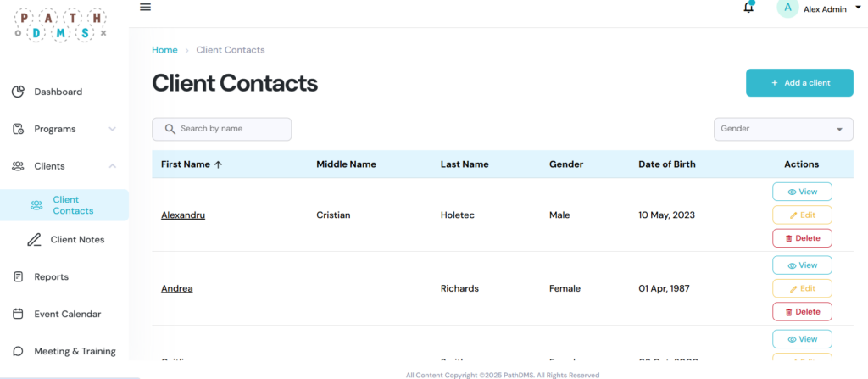Click the Programs clipboard icon

[x=18, y=129]
